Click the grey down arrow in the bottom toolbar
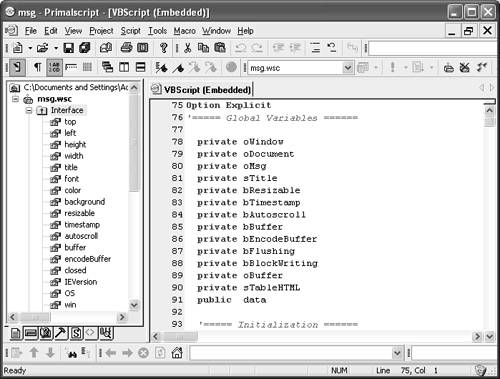Screen dimensions: 500x379 click(x=50, y=352)
